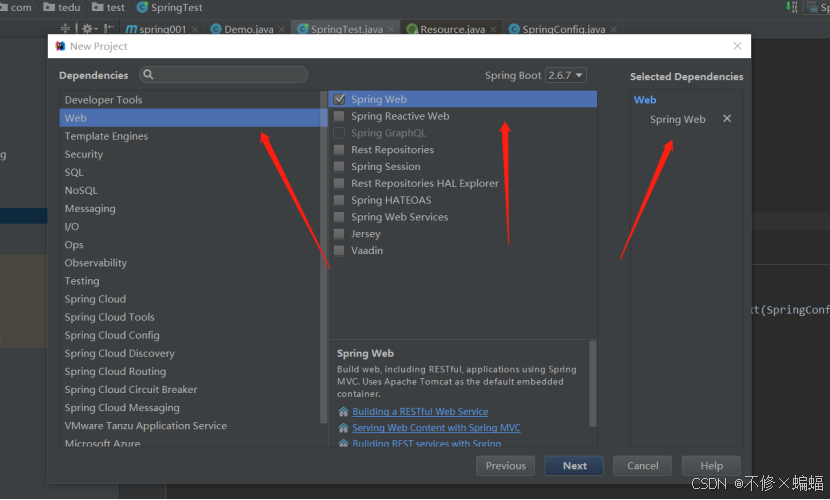This screenshot has height=500, width=830.
Task: Select VMware Tanzu Application Service category
Action: pyautogui.click(x=190, y=425)
